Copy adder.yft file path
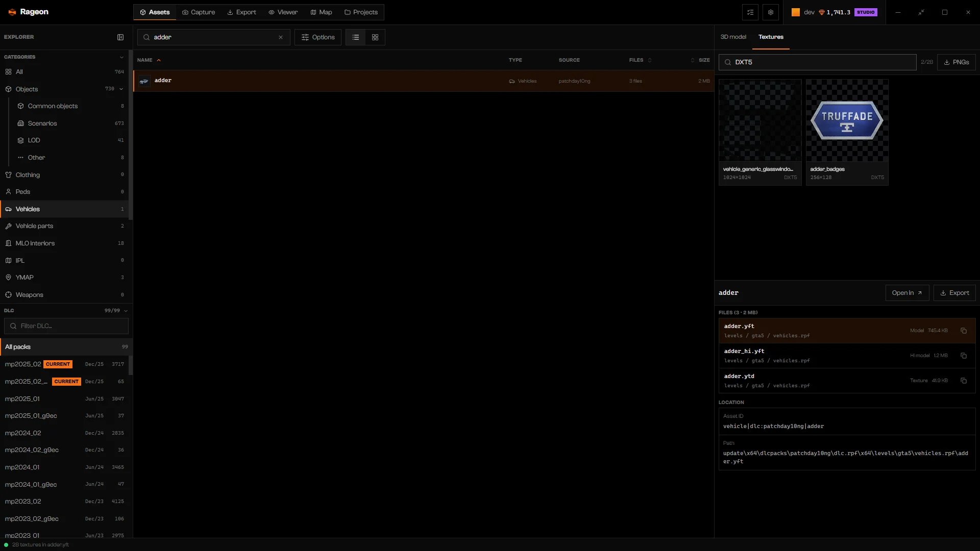The image size is (980, 551). point(964,331)
